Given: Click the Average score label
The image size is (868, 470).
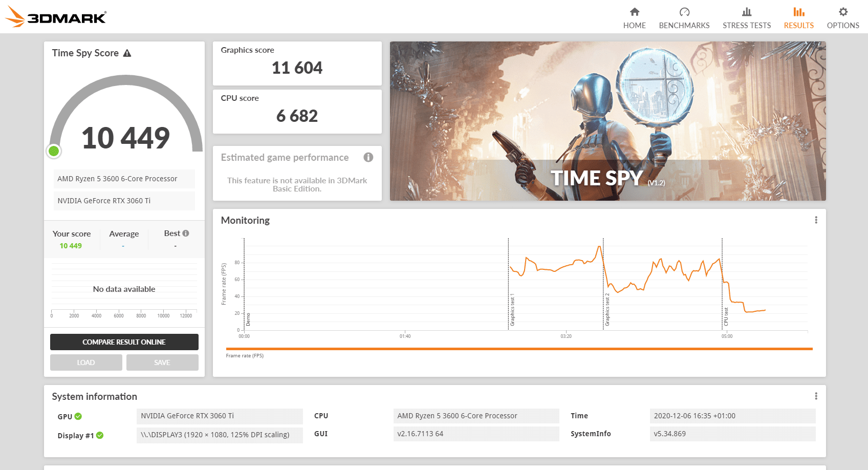Looking at the screenshot, I should click(x=124, y=233).
